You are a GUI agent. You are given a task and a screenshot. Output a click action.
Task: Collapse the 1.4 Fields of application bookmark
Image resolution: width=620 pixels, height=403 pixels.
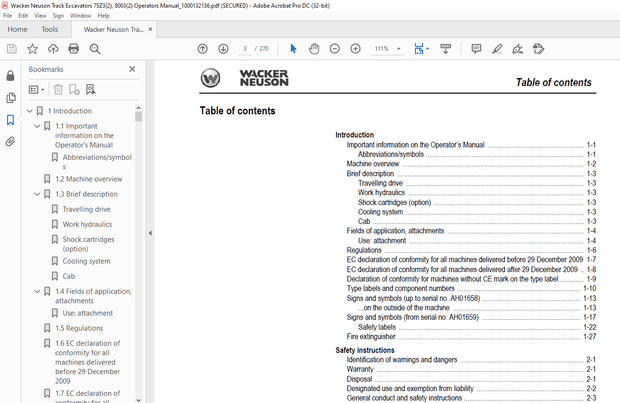tap(37, 291)
